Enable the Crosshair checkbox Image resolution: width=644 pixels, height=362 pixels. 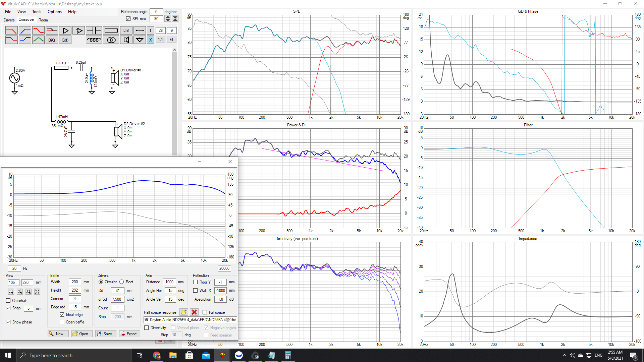coord(8,301)
